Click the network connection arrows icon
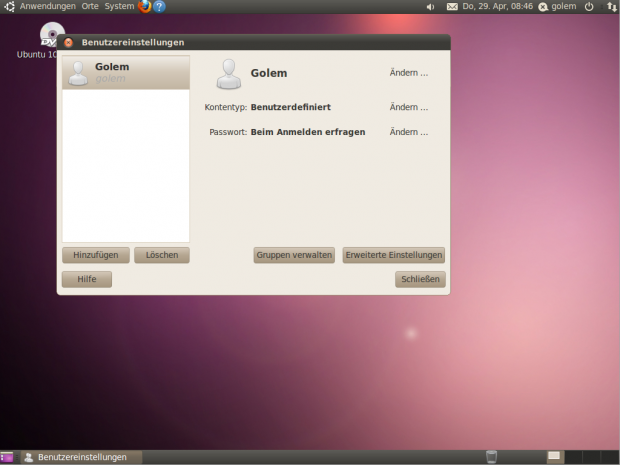 point(610,7)
